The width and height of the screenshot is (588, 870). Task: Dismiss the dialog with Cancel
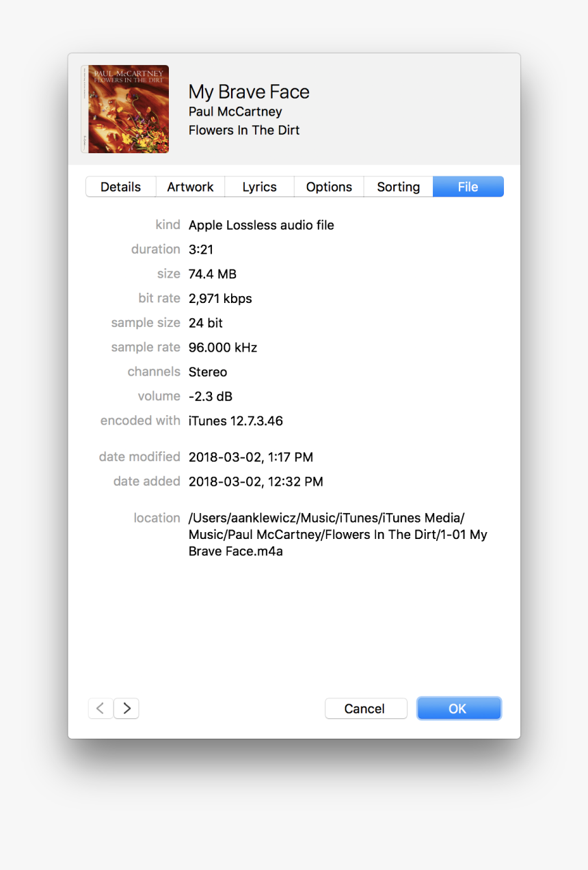coord(366,708)
